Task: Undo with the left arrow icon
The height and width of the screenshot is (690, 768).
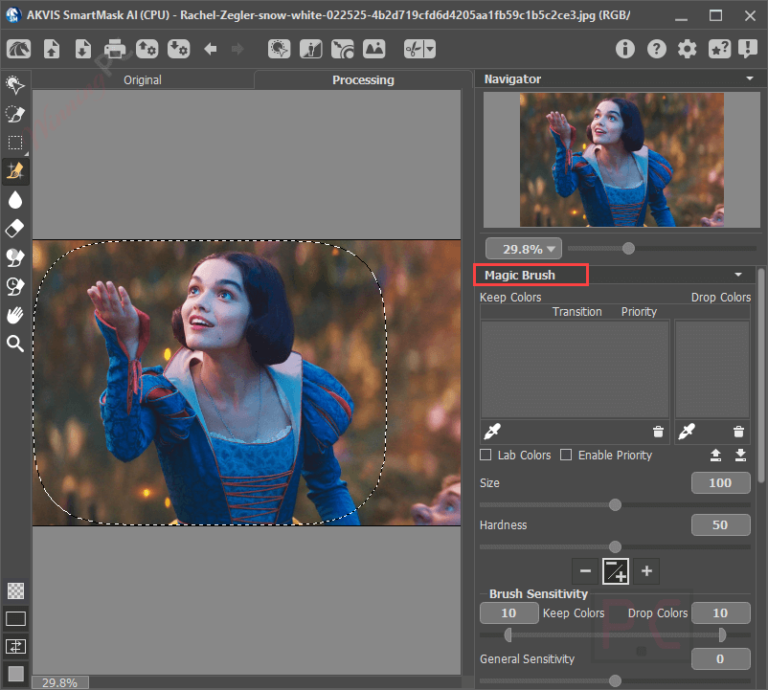Action: [x=211, y=49]
